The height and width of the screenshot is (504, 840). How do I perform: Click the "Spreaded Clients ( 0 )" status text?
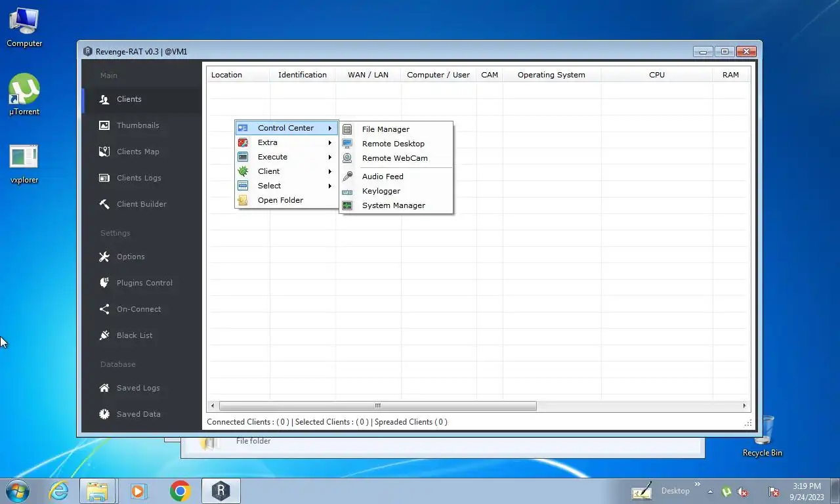point(411,422)
